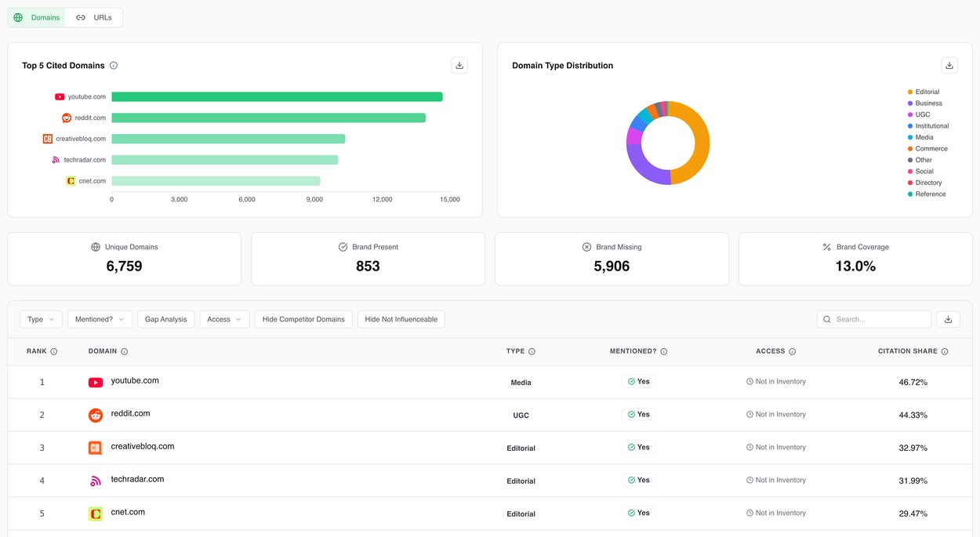This screenshot has width=980, height=537.
Task: Select UGC legend swatch
Action: tap(910, 114)
